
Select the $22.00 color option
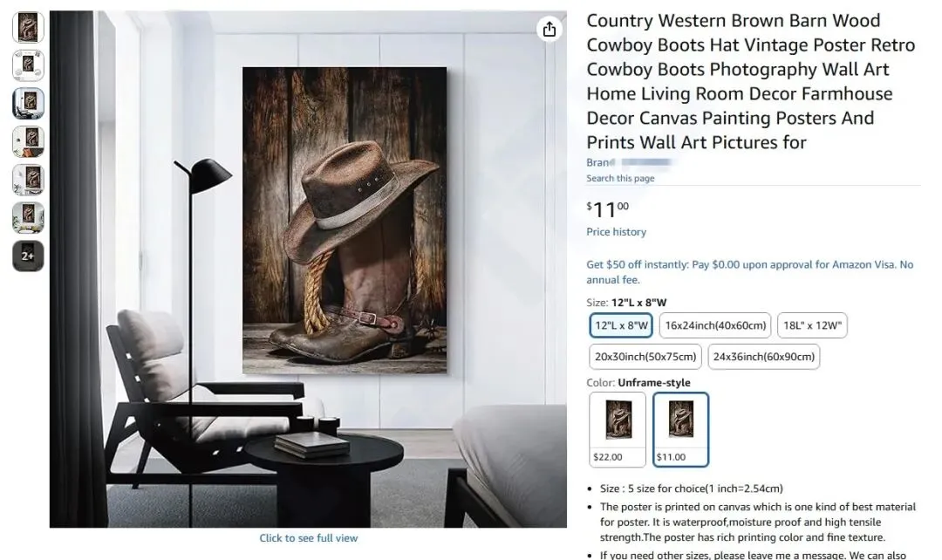618,430
